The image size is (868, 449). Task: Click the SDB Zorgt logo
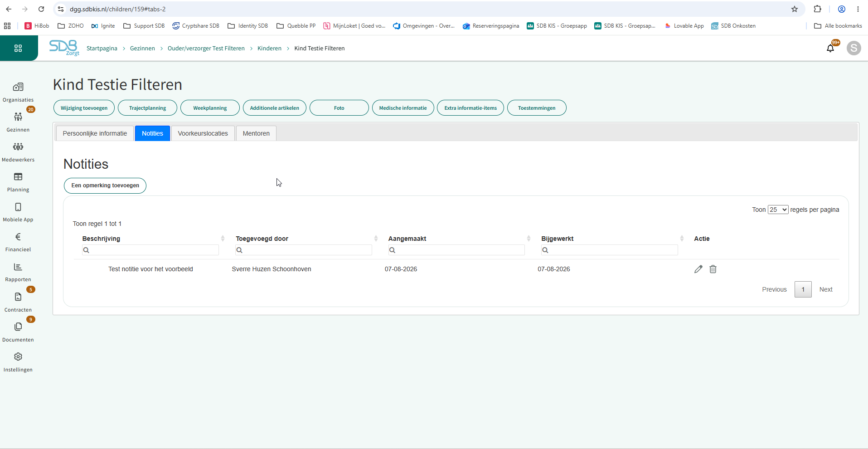(x=64, y=48)
